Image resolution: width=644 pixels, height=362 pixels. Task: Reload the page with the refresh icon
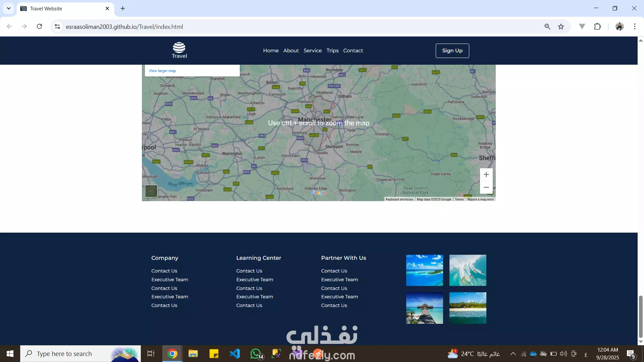tap(39, 26)
